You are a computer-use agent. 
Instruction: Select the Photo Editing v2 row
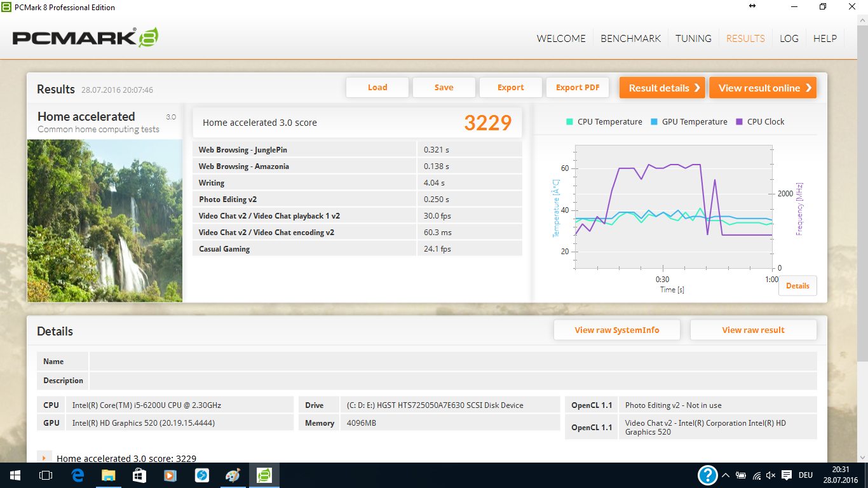click(357, 199)
